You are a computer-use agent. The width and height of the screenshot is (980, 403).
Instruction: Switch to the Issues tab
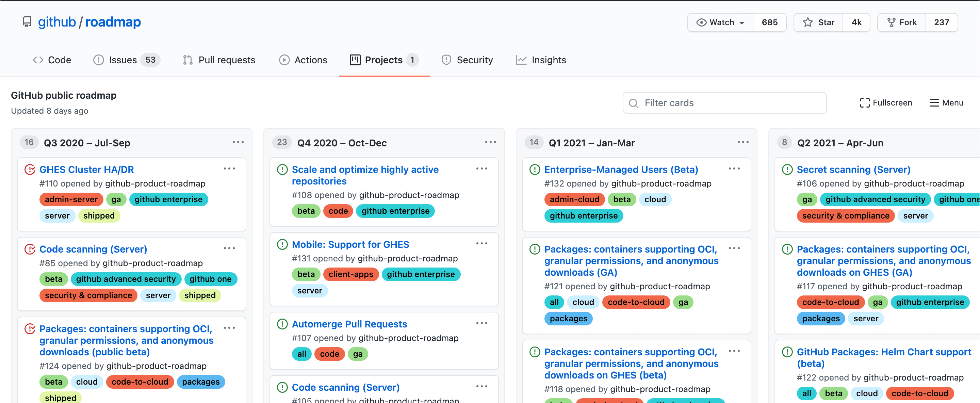click(122, 60)
